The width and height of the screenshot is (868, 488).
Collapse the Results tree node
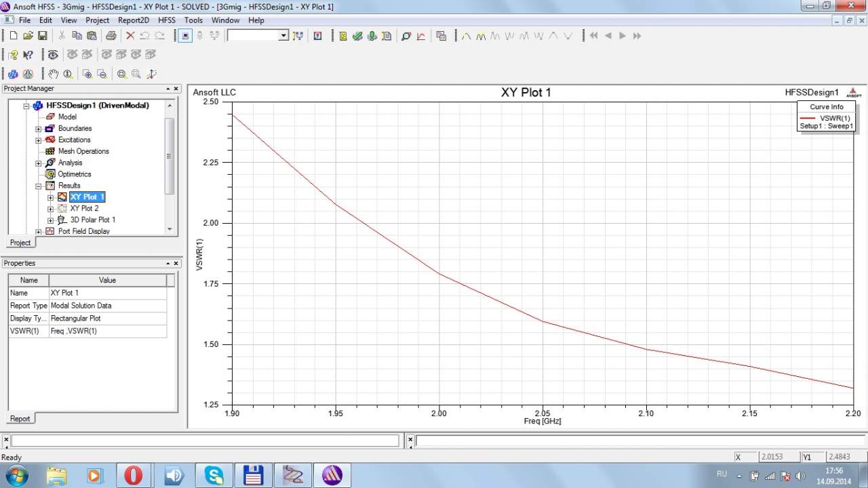click(x=39, y=186)
